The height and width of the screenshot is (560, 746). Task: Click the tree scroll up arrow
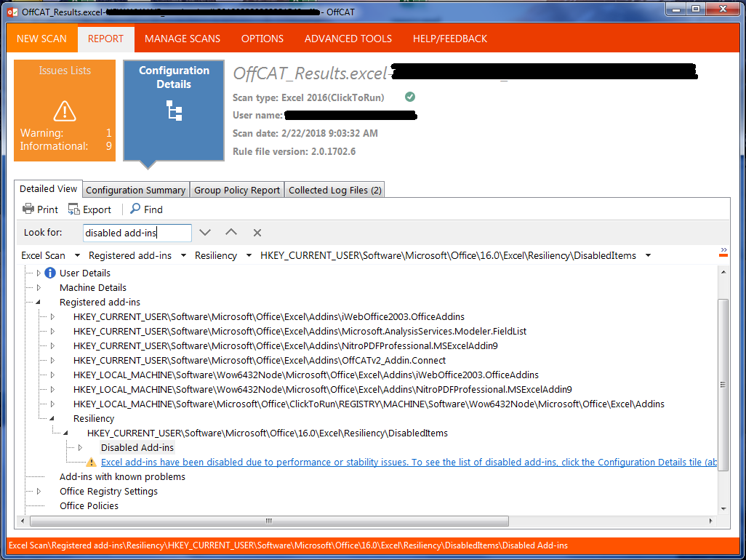click(x=723, y=272)
